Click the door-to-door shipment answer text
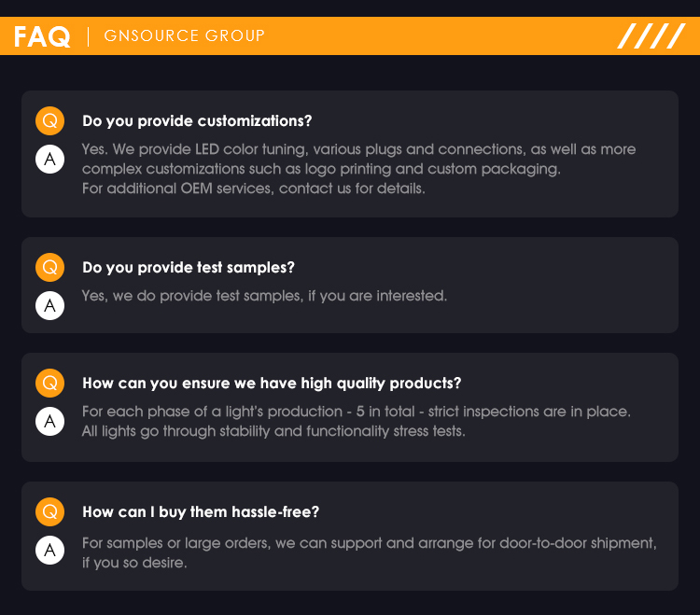This screenshot has width=700, height=615. pos(370,552)
